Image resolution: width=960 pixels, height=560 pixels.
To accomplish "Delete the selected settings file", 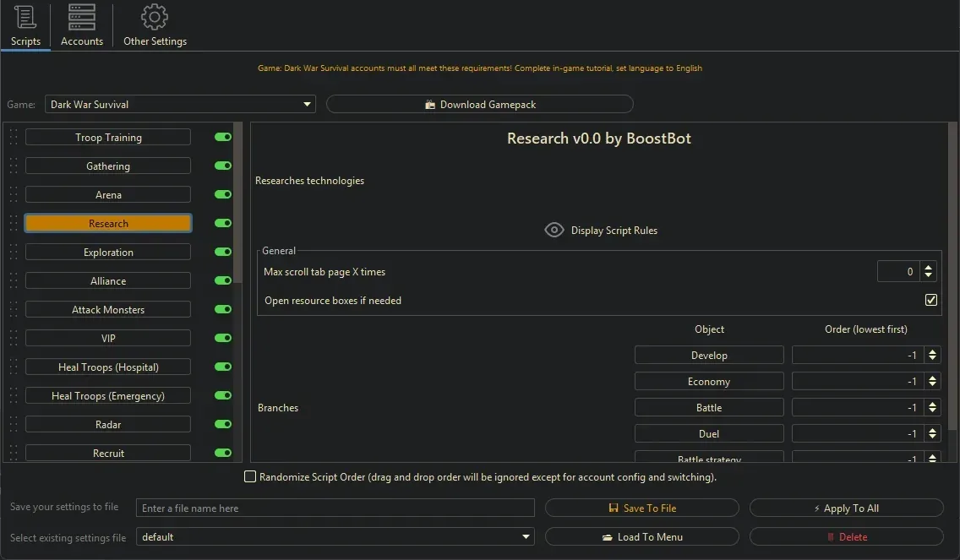I will tap(846, 536).
